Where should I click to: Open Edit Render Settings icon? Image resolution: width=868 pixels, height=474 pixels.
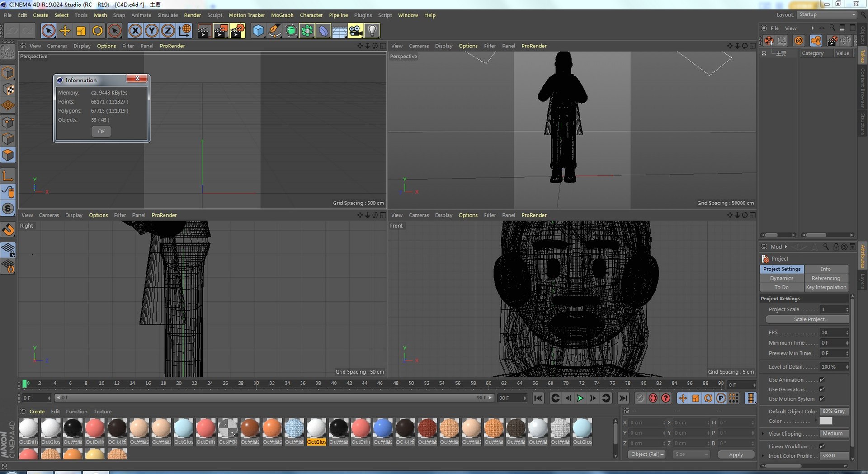[237, 31]
